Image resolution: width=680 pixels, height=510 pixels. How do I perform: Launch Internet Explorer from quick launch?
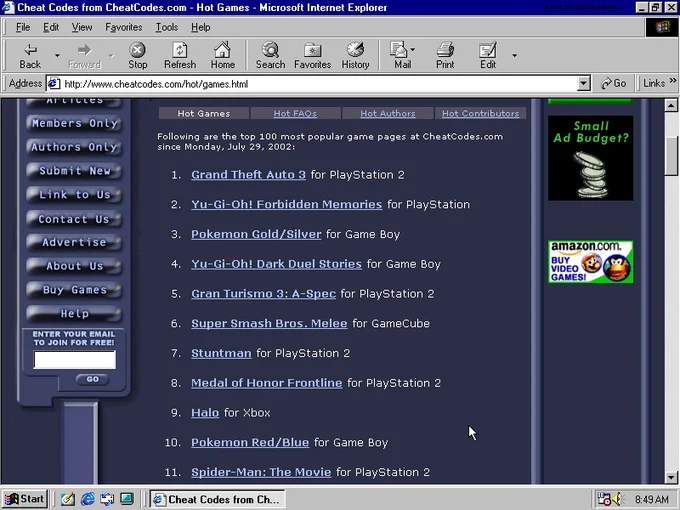click(88, 499)
